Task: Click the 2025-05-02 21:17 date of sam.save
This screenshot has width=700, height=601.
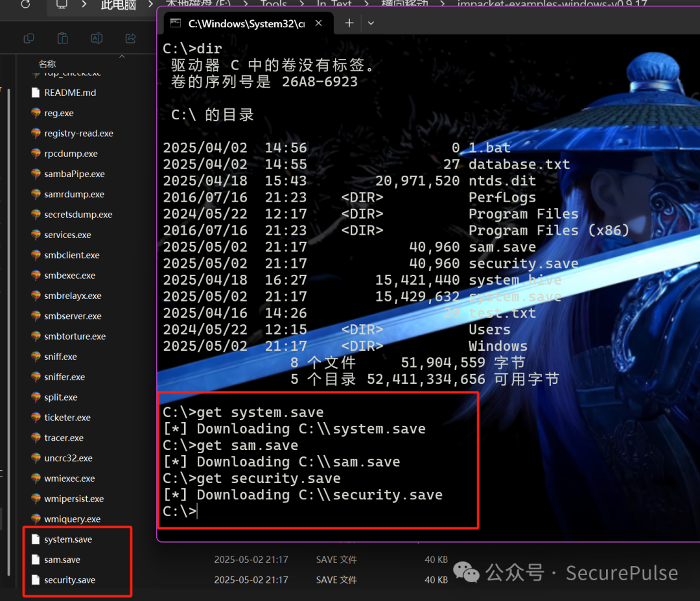Action: coord(251,560)
